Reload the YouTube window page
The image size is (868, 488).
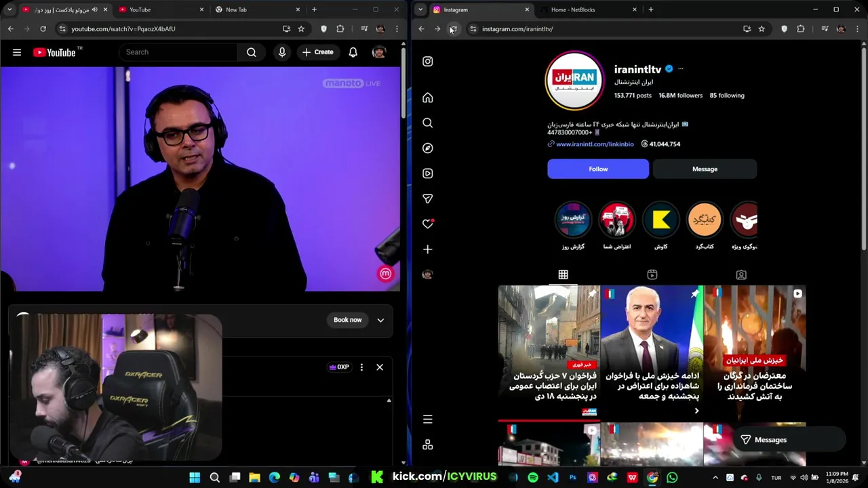click(43, 29)
